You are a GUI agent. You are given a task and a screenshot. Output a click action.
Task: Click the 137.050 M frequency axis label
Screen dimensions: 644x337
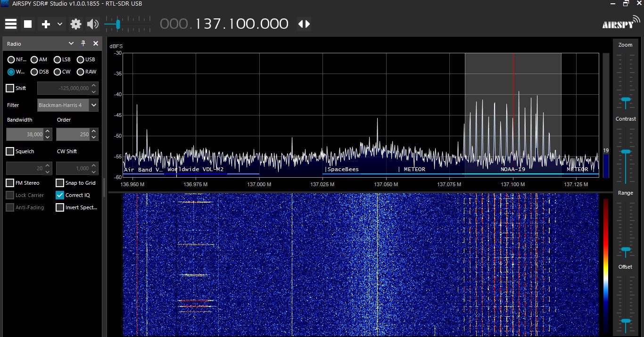click(x=386, y=184)
